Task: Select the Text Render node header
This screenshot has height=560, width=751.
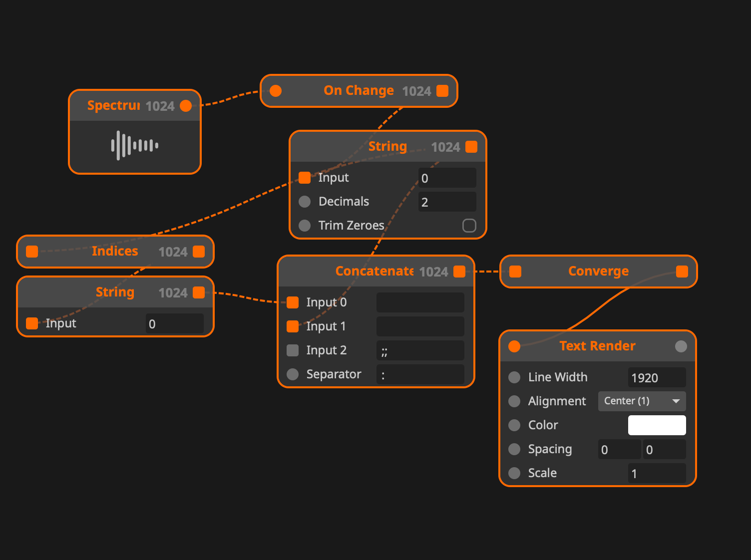Action: pyautogui.click(x=597, y=346)
